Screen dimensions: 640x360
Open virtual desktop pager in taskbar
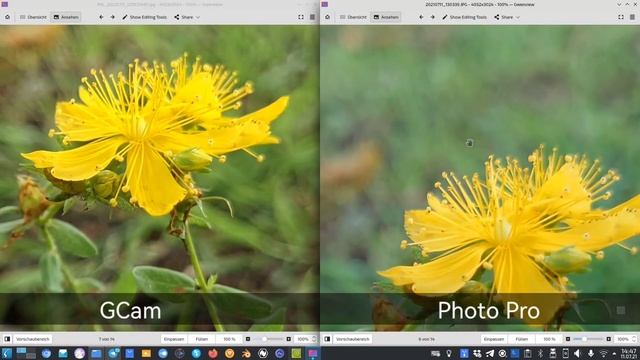tap(26, 353)
